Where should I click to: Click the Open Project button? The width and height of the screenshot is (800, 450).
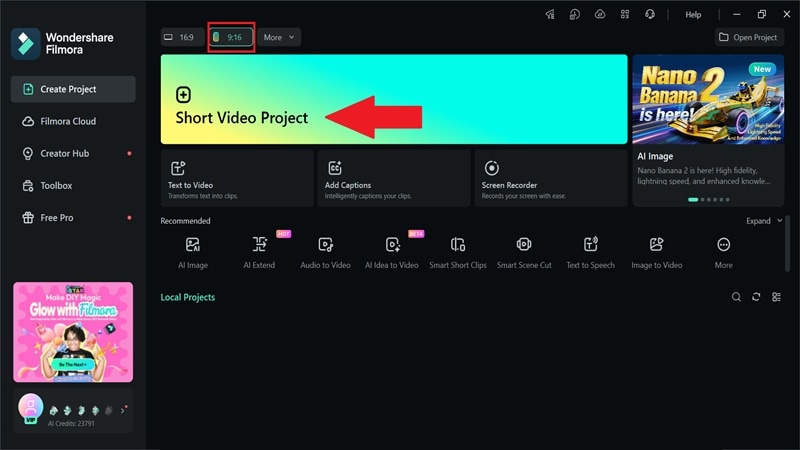coord(748,37)
